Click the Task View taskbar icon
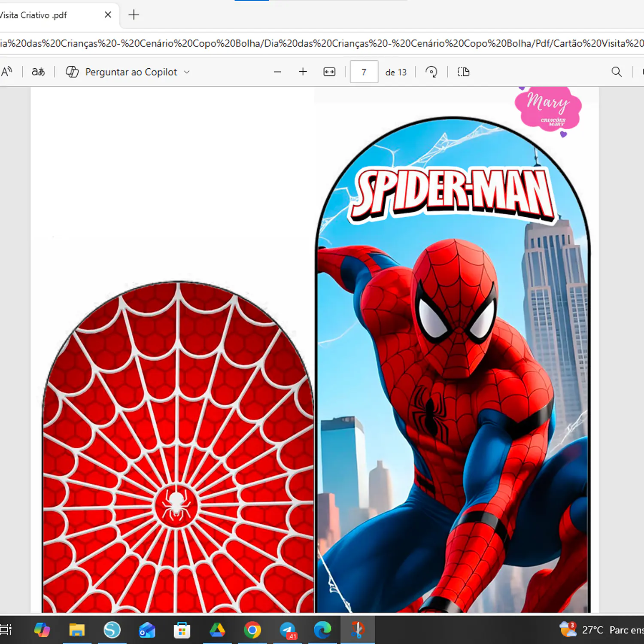The height and width of the screenshot is (644, 644). (6, 630)
